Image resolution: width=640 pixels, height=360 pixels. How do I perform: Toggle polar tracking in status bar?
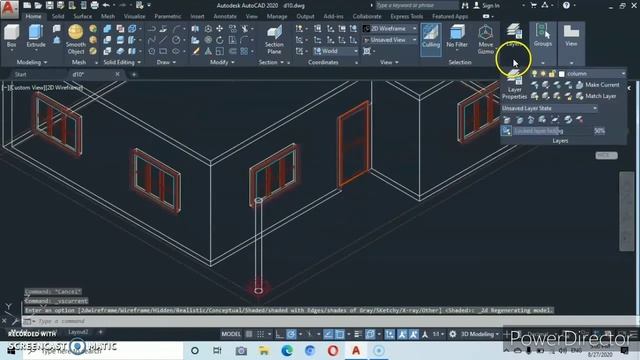pyautogui.click(x=291, y=334)
